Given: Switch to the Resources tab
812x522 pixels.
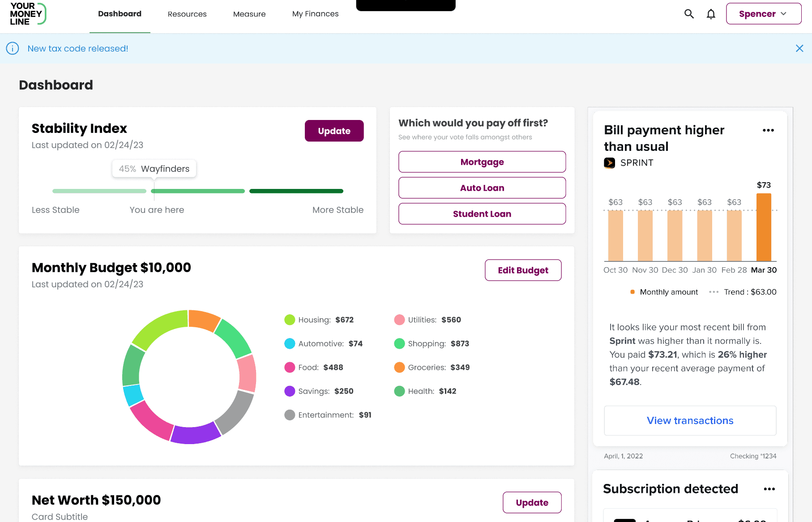Looking at the screenshot, I should click(187, 14).
